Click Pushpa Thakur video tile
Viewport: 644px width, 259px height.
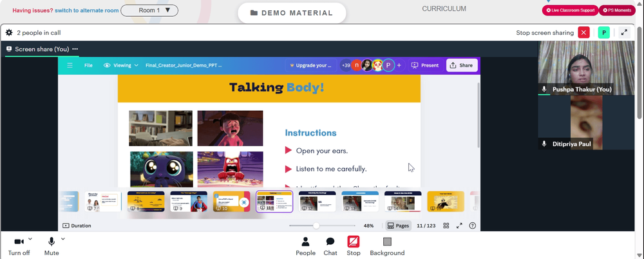[586, 68]
